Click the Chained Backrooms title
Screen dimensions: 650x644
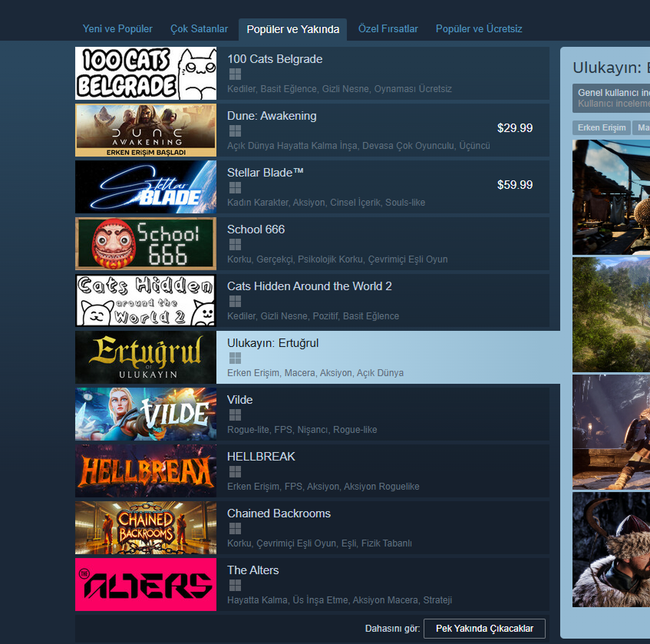(x=279, y=514)
